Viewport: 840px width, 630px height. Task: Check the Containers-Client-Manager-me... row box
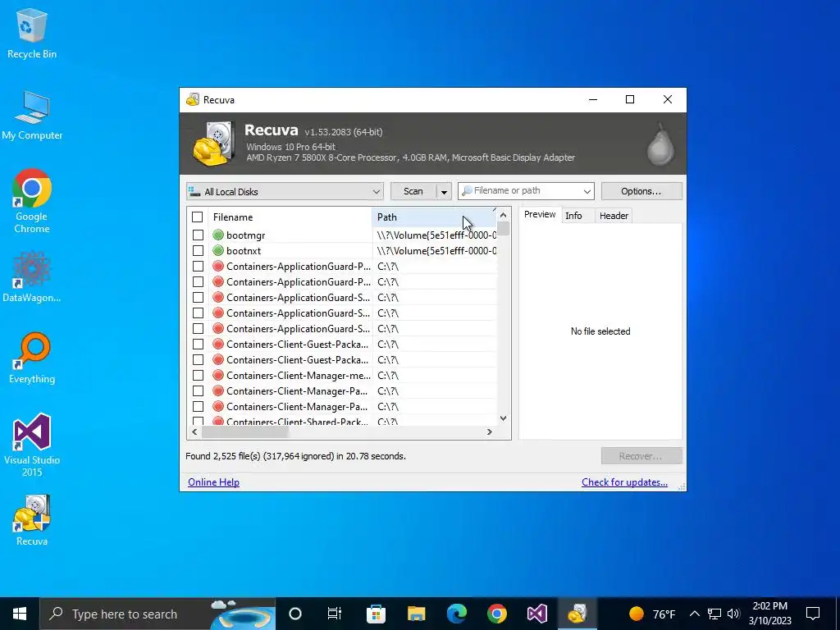point(198,375)
